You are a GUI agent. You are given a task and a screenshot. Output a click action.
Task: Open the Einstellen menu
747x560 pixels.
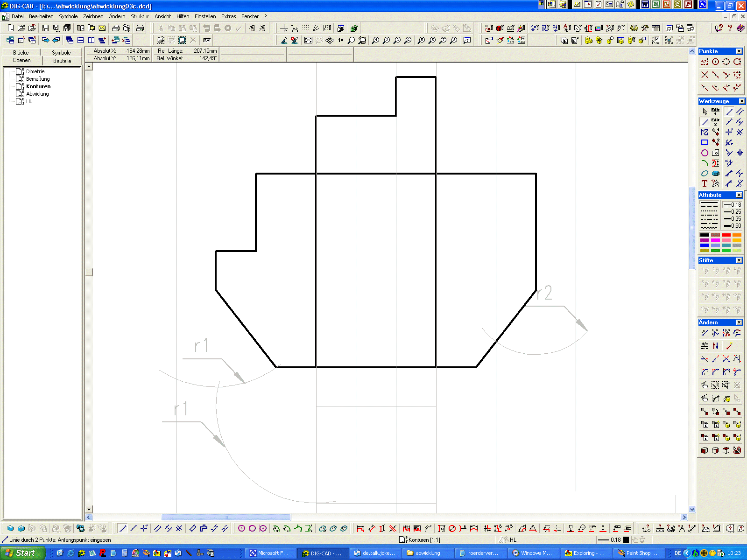[205, 16]
